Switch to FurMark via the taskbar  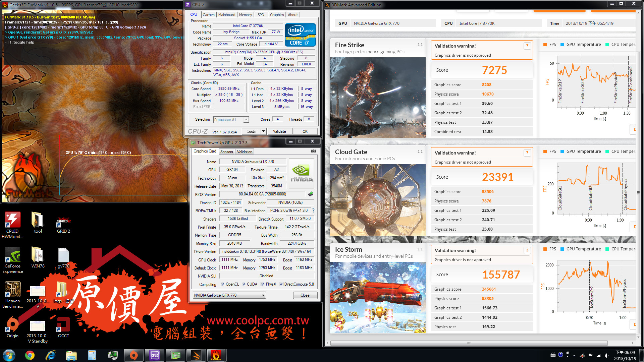(x=216, y=355)
